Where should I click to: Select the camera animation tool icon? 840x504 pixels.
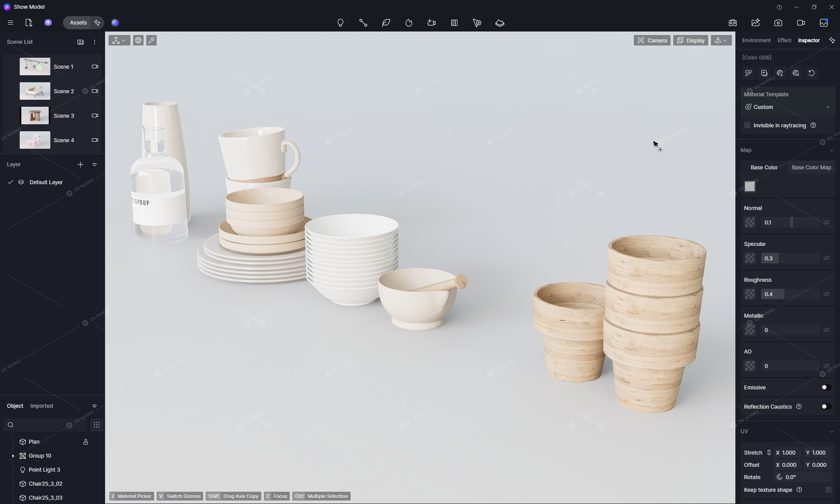[432, 23]
